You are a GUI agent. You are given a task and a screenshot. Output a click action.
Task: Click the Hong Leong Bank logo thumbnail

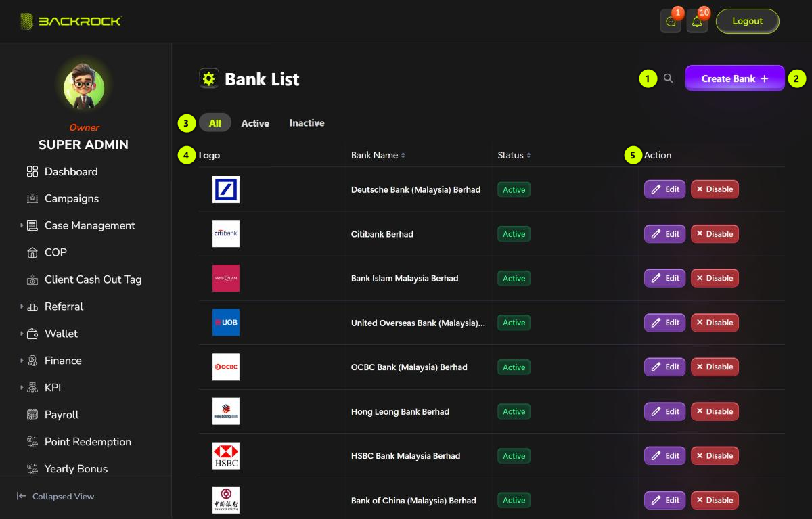[226, 411]
